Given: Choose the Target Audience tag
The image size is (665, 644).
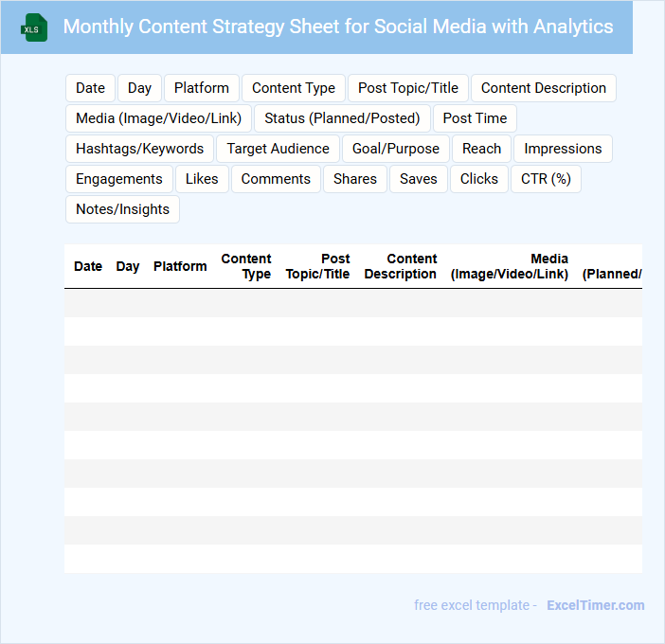Looking at the screenshot, I should (x=279, y=149).
